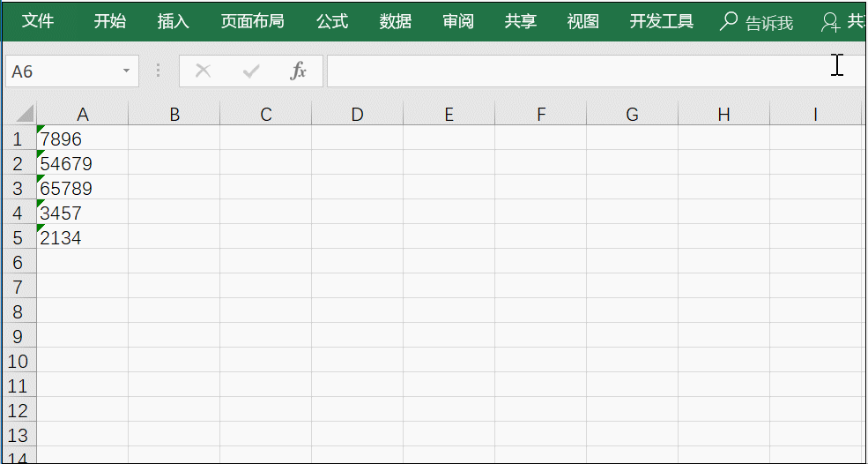The height and width of the screenshot is (464, 868).
Task: Click the select-all corner triangle
Action: tap(25, 113)
